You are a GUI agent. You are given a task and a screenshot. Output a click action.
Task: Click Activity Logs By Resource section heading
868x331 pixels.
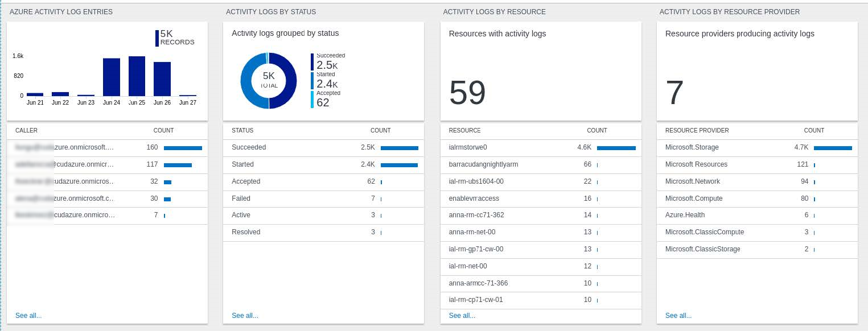494,12
